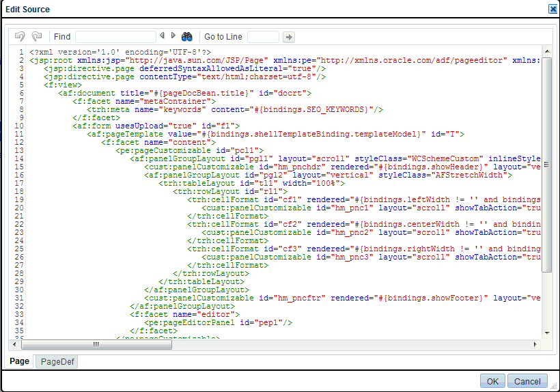Switch to the PageDef tab

point(57,362)
